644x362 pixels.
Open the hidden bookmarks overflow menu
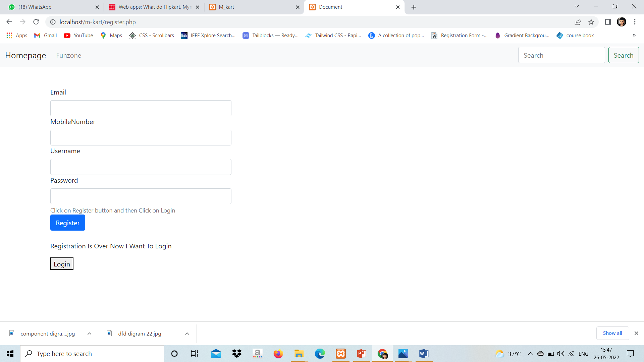[634, 35]
